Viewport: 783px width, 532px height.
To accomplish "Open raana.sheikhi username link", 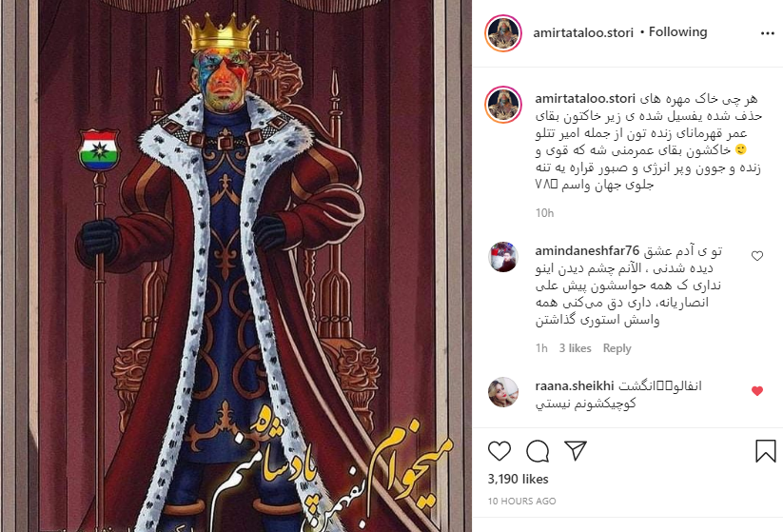I will (x=575, y=386).
